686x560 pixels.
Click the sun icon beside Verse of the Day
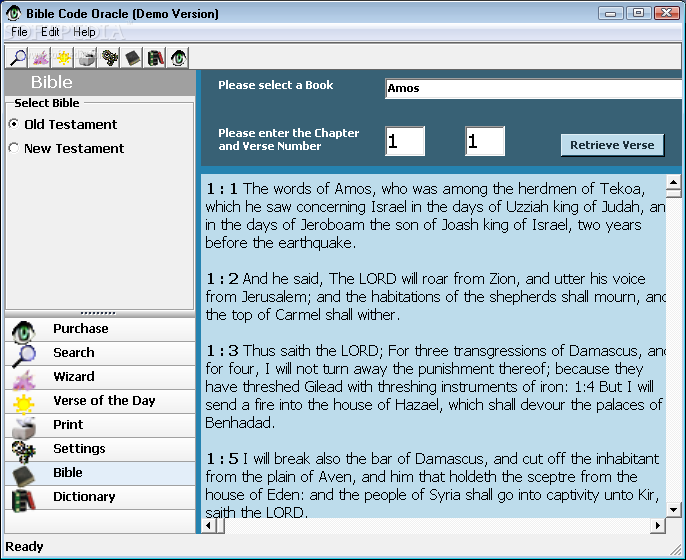click(x=23, y=403)
